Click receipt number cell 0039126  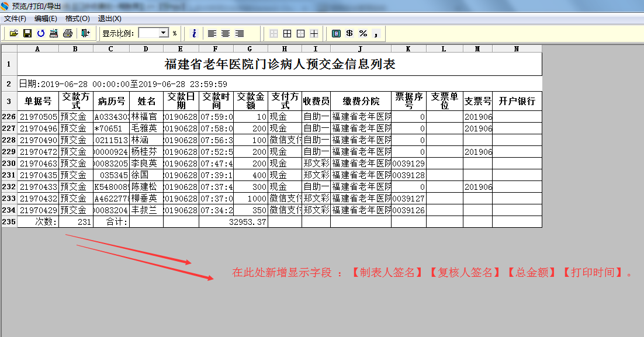[408, 210]
